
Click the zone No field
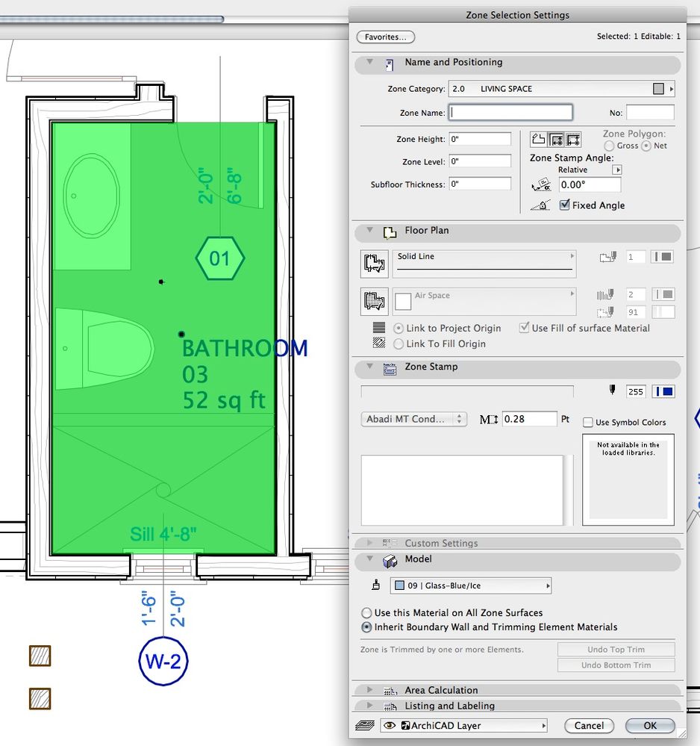point(650,112)
